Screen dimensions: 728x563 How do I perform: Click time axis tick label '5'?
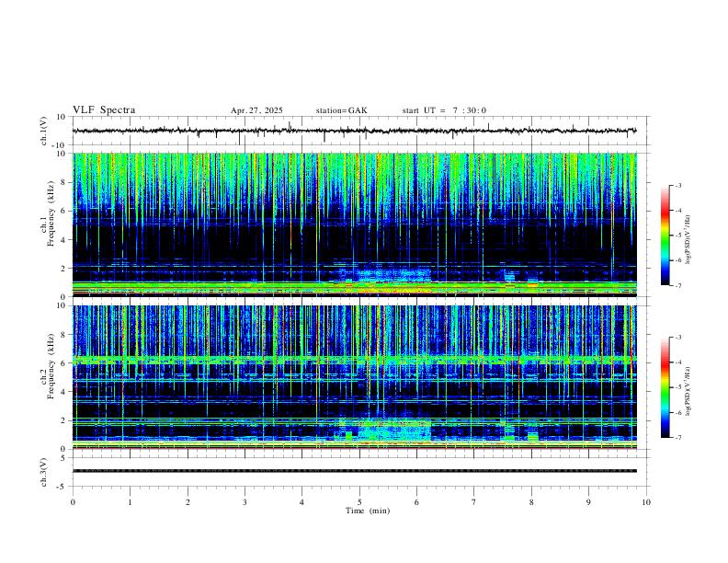point(359,502)
